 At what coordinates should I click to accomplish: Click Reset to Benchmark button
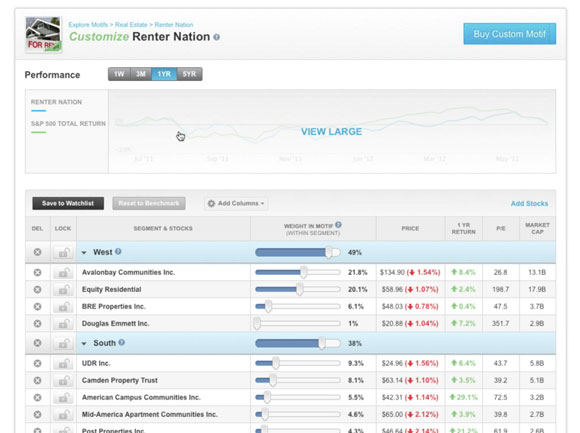pos(149,203)
